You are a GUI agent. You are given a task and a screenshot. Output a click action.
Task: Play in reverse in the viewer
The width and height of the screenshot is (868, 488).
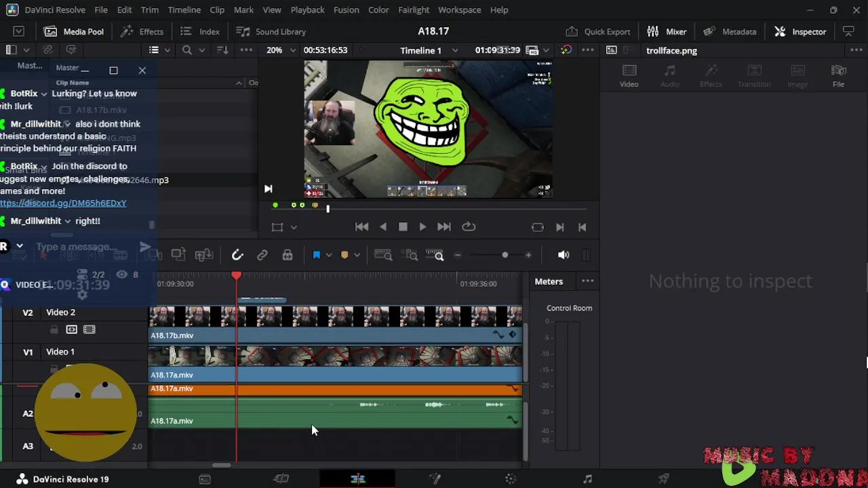(x=384, y=227)
